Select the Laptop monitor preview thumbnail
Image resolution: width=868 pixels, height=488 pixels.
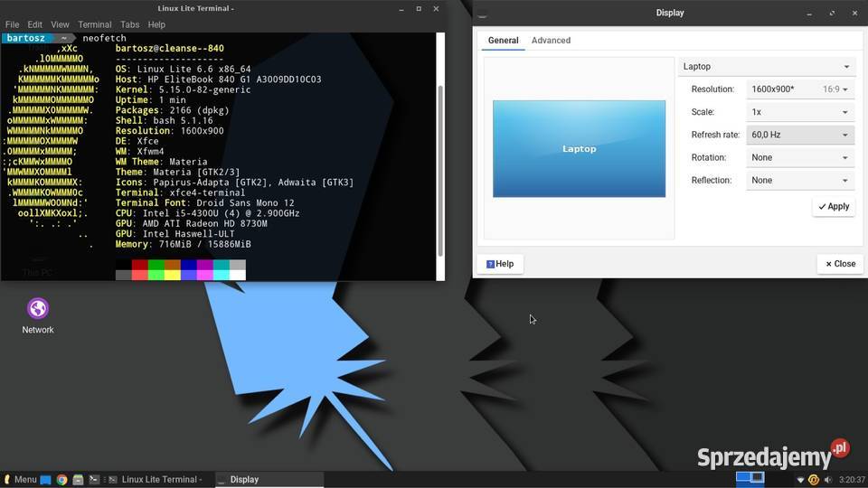[x=579, y=148]
